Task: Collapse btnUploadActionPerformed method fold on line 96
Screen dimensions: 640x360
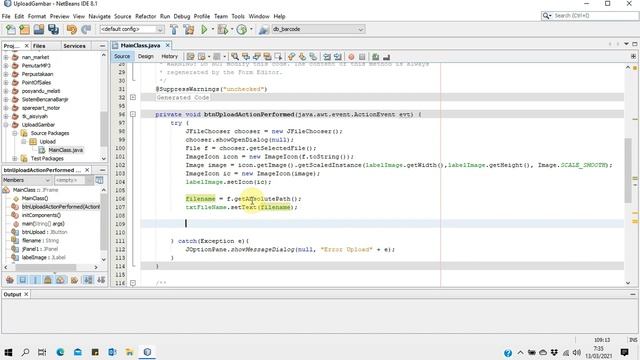Action: pyautogui.click(x=133, y=114)
